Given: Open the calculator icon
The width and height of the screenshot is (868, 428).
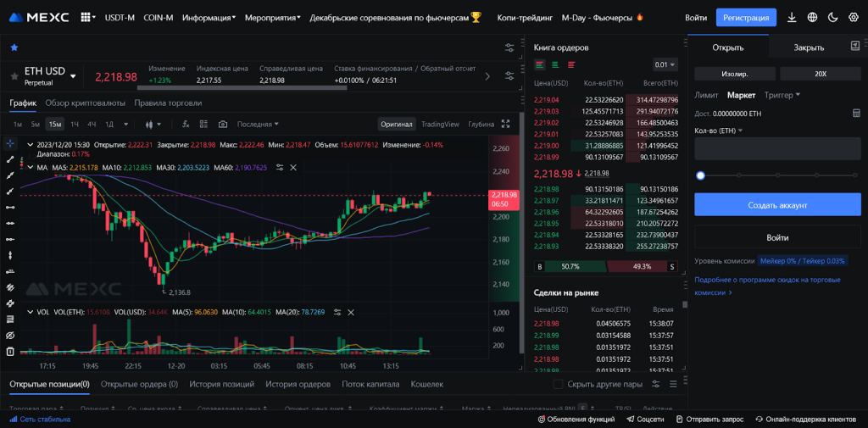Looking at the screenshot, I should (856, 113).
